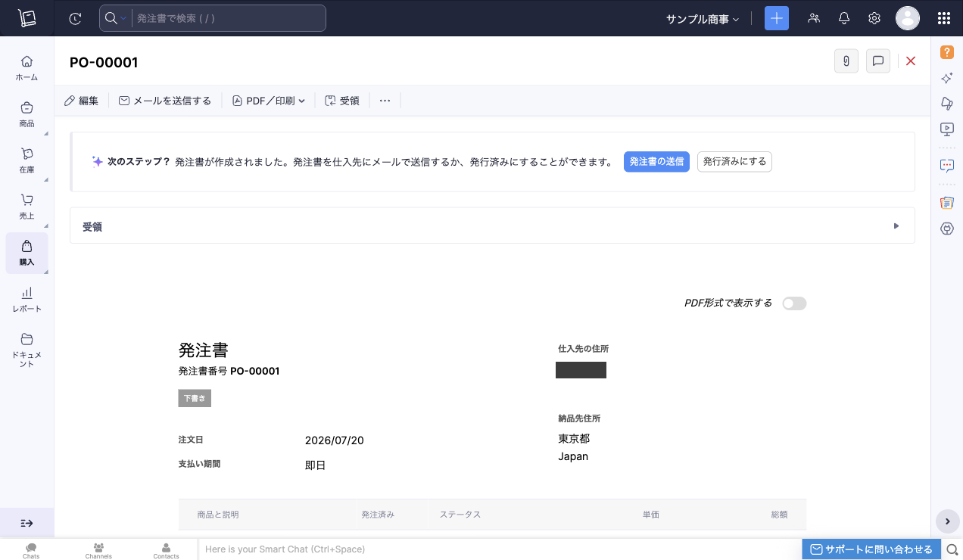
Task: Open the notifications bell
Action: click(844, 18)
